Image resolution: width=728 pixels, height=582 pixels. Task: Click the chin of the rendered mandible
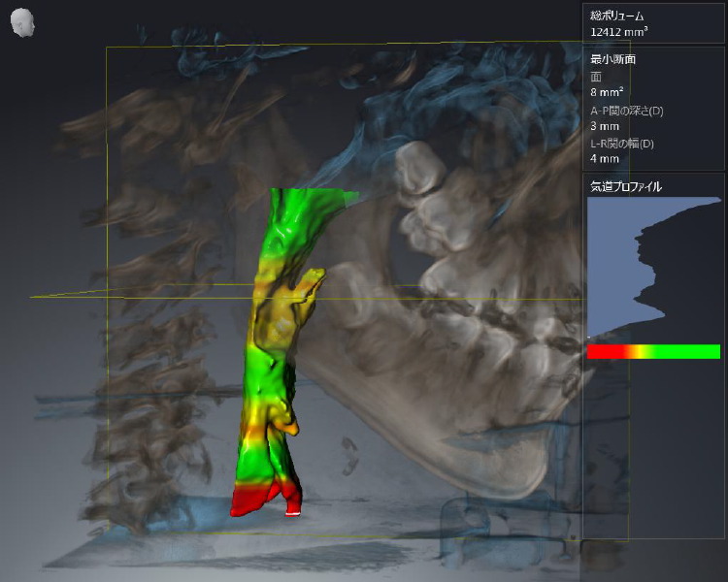[544, 466]
